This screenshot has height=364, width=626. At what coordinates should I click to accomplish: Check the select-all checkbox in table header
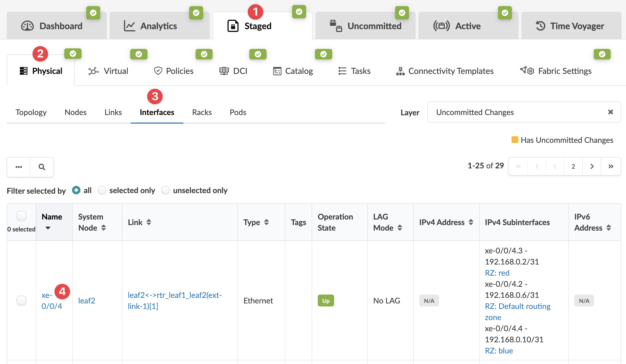tap(21, 216)
